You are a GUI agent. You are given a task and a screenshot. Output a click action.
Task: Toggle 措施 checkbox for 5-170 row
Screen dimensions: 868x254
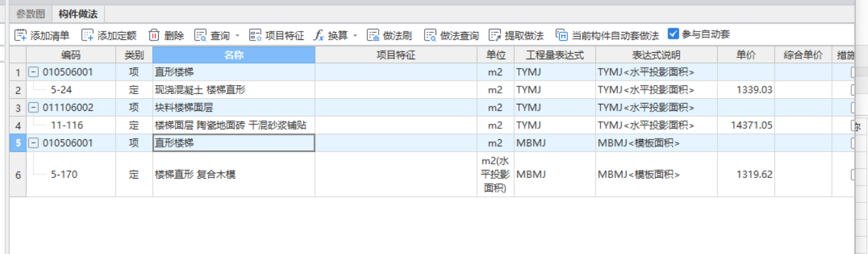(853, 174)
